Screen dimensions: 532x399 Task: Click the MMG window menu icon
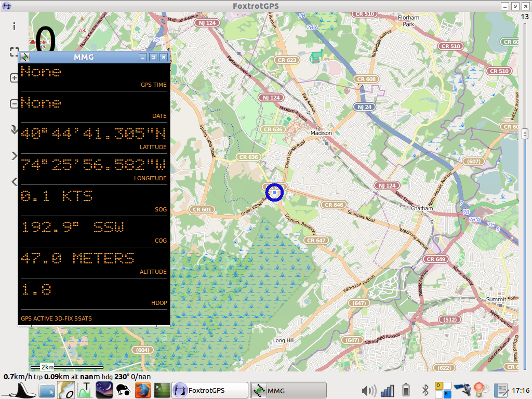tap(25, 57)
